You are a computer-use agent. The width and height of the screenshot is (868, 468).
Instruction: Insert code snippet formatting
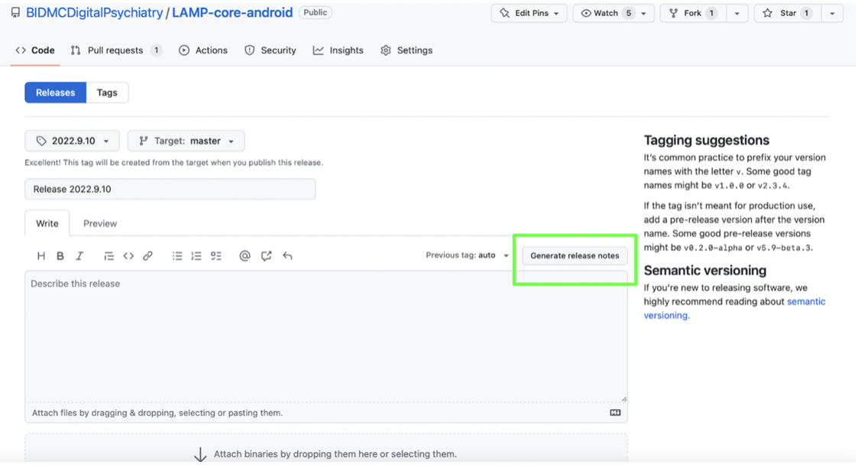click(x=128, y=256)
